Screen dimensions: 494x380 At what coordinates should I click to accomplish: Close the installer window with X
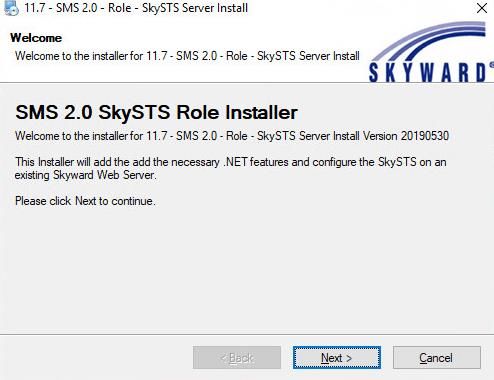click(x=482, y=8)
